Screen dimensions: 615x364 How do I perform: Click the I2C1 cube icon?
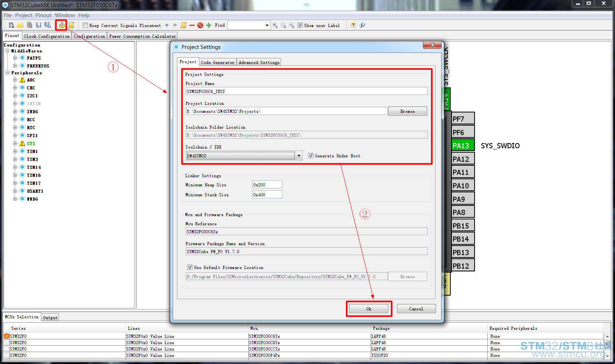pyautogui.click(x=22, y=96)
